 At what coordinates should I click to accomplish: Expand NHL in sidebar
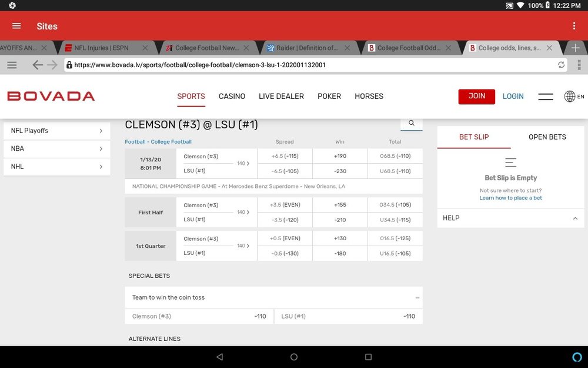click(57, 167)
